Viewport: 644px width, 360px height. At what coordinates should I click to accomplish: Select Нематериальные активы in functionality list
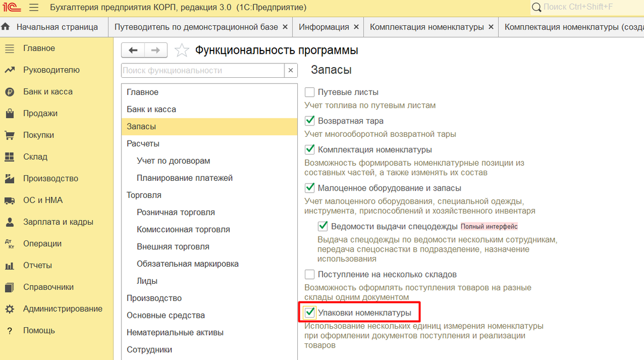pos(209,333)
